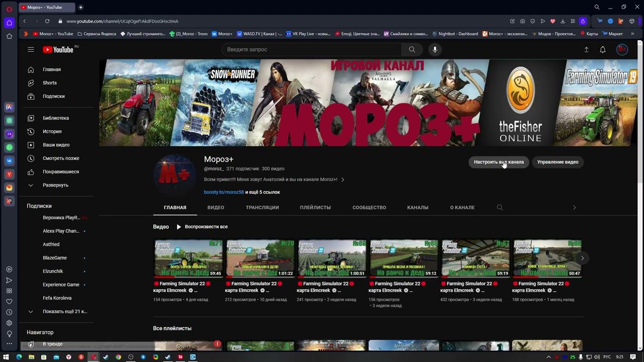The height and width of the screenshot is (362, 644).
Task: Click the browser address bar URL
Action: [x=122, y=21]
